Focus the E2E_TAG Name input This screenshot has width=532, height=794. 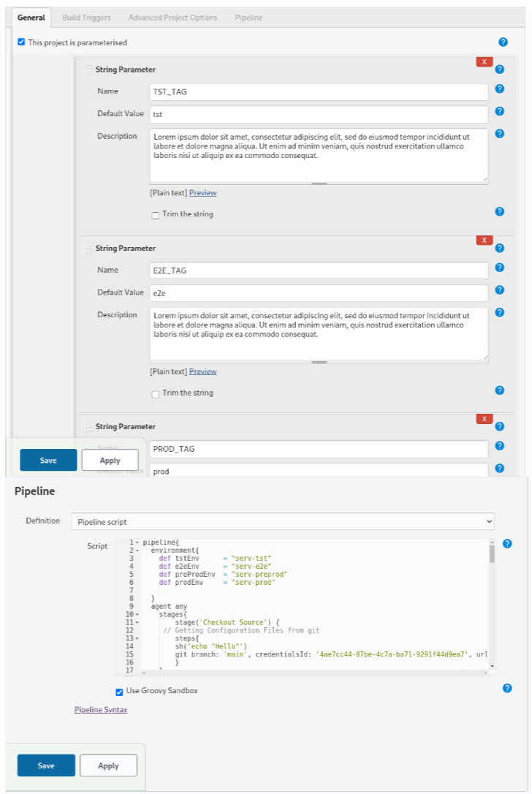tap(319, 271)
